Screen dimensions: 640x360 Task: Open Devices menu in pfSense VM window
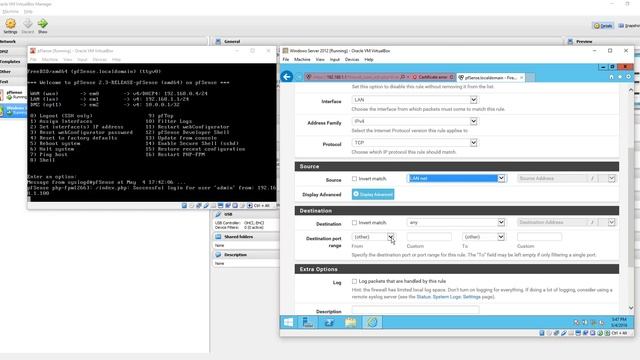point(99,60)
